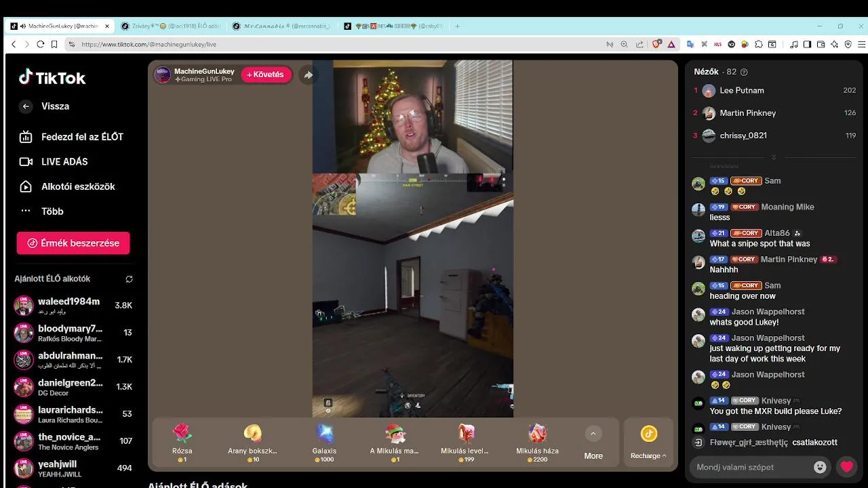Open Brave Rewards triangle icon
Image resolution: width=868 pixels, height=488 pixels.
(x=671, y=44)
